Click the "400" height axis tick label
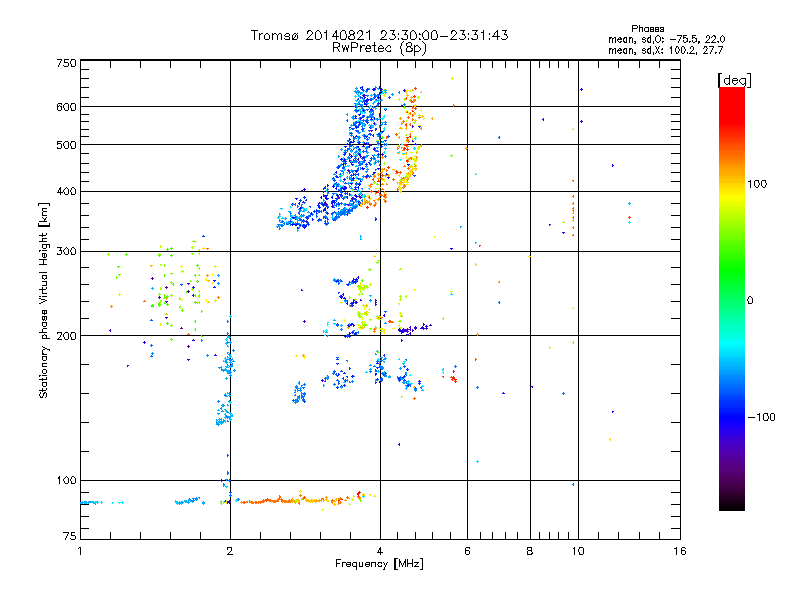Screen dimensions: 800x600 click(x=66, y=191)
